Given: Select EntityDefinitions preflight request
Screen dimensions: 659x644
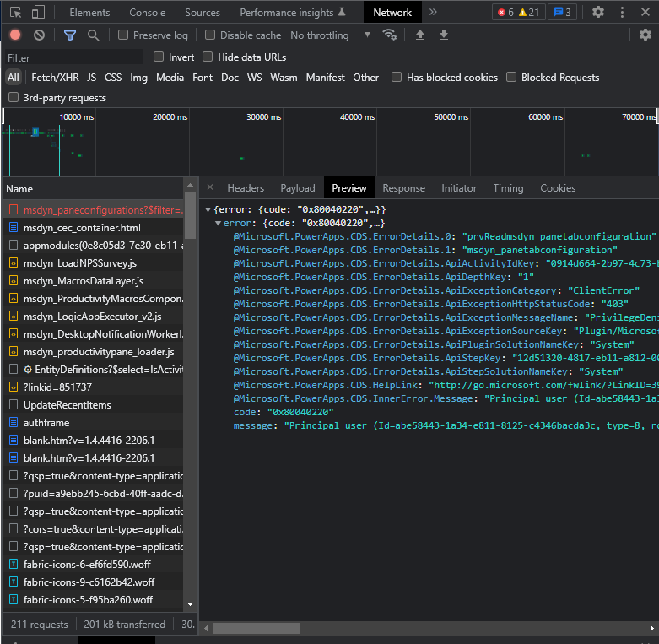Looking at the screenshot, I should point(93,370).
